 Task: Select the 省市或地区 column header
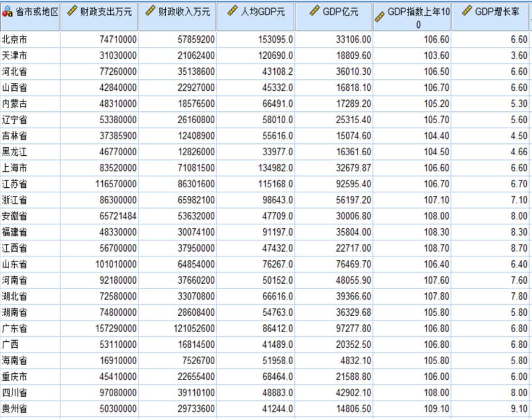point(30,17)
